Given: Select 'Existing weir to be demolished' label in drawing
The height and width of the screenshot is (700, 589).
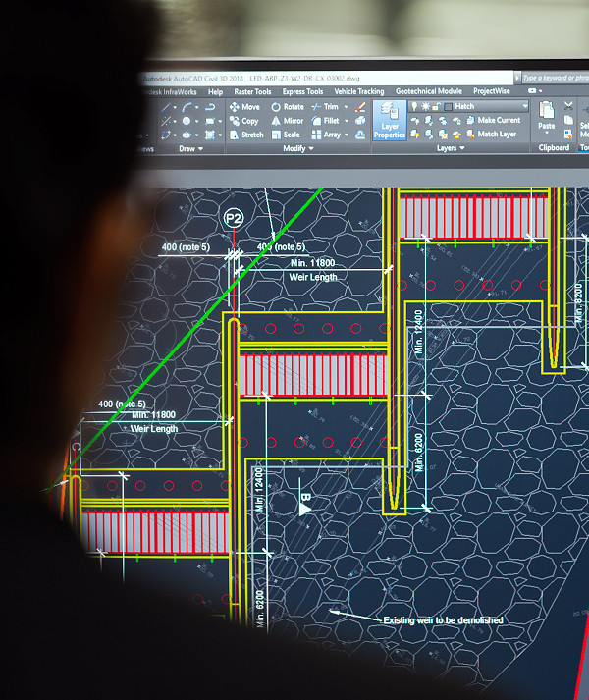Looking at the screenshot, I should 443,620.
